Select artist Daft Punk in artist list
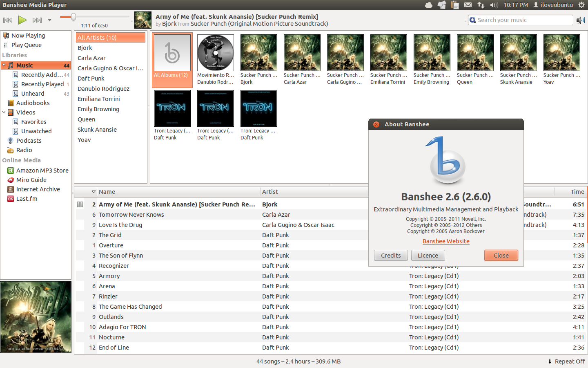Image resolution: width=588 pixels, height=368 pixels. pos(111,79)
